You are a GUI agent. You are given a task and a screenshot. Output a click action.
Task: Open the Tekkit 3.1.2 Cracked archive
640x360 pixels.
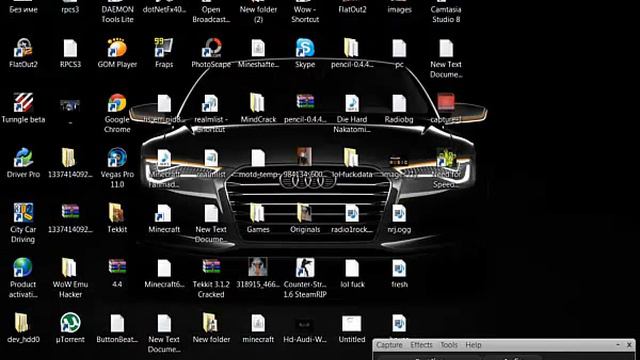pyautogui.click(x=211, y=267)
